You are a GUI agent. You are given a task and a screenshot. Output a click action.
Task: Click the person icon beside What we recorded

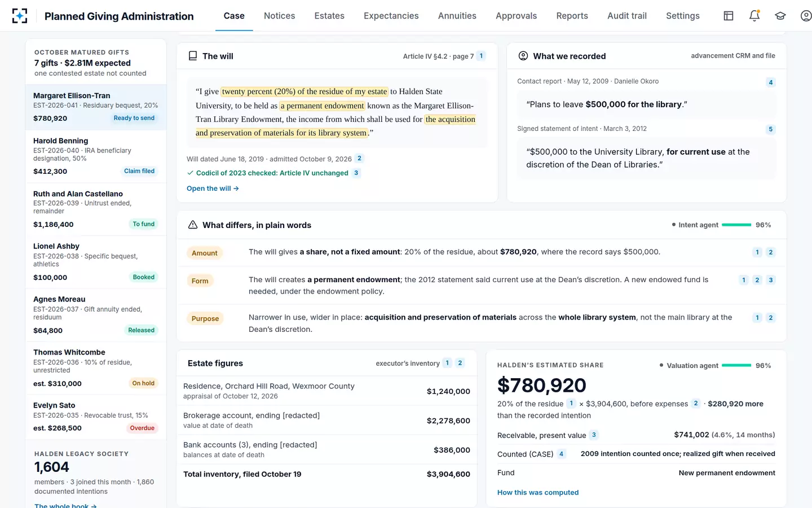[523, 56]
